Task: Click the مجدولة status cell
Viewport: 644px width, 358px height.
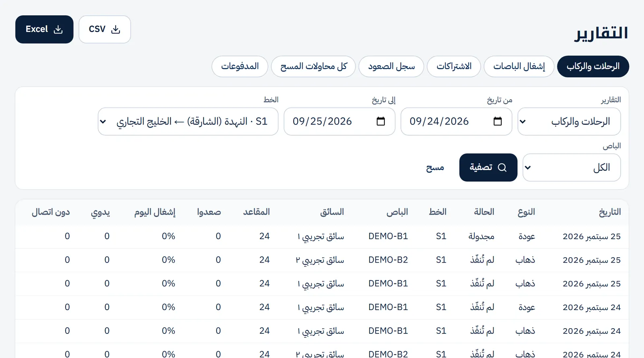Action: pos(481,236)
